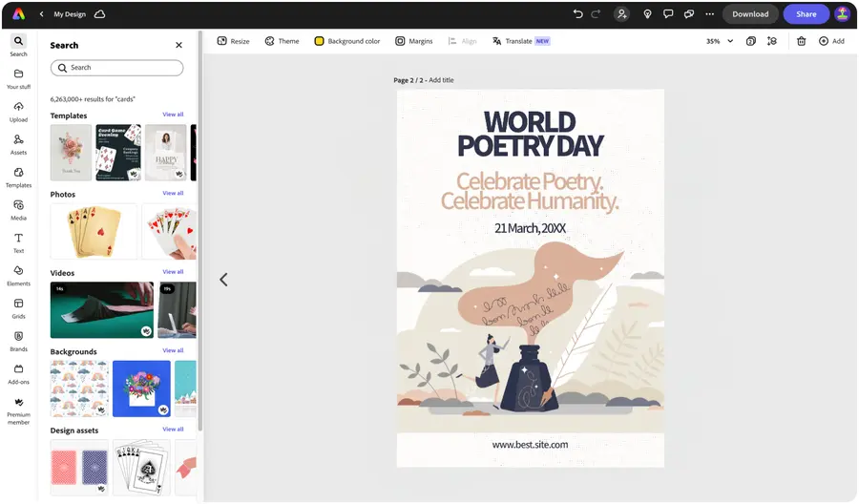
Task: Open the Resize tool
Action: pos(234,41)
